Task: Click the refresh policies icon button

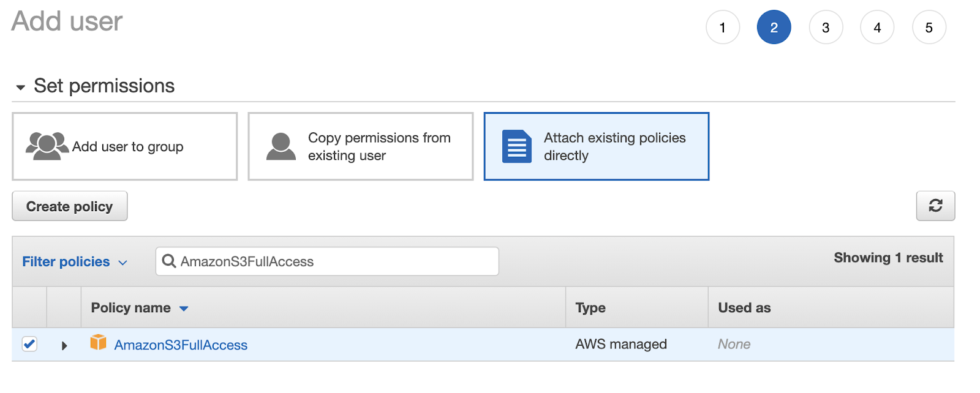Action: 935,206
